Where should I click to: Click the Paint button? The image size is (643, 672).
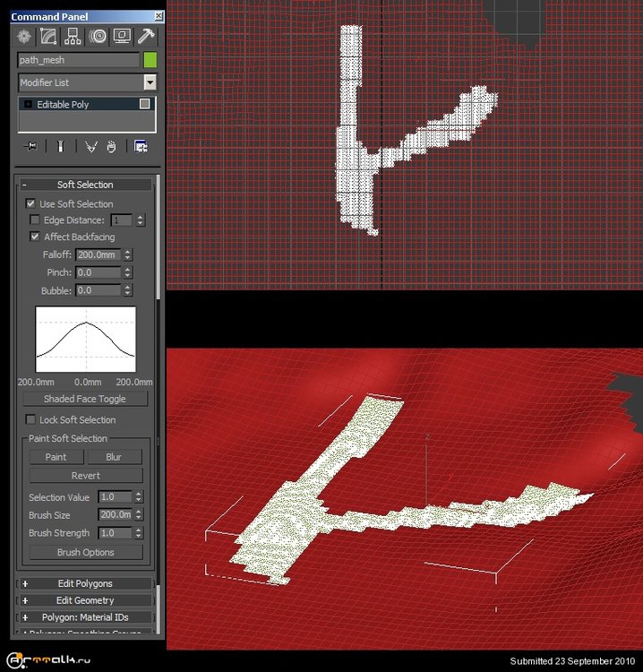[x=56, y=457]
